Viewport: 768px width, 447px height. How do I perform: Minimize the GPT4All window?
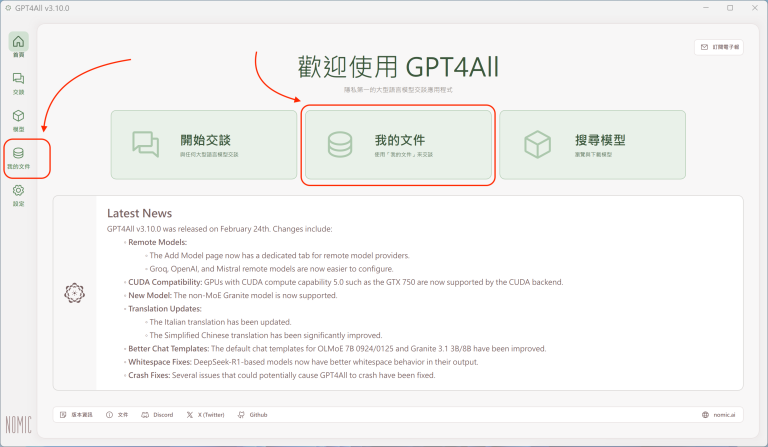[x=701, y=8]
